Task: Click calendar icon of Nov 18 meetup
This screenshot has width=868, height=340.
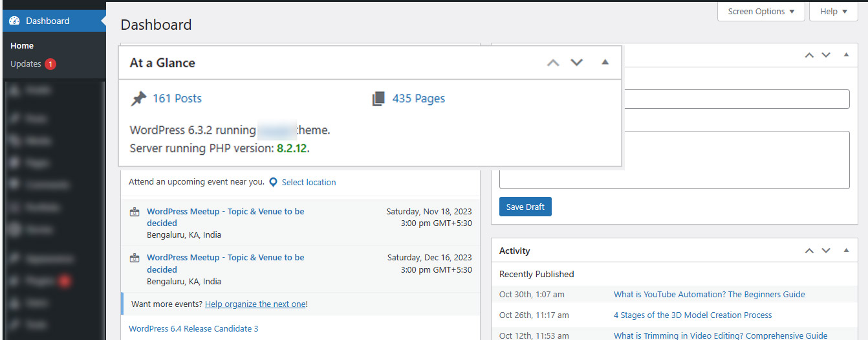Action: 135,212
